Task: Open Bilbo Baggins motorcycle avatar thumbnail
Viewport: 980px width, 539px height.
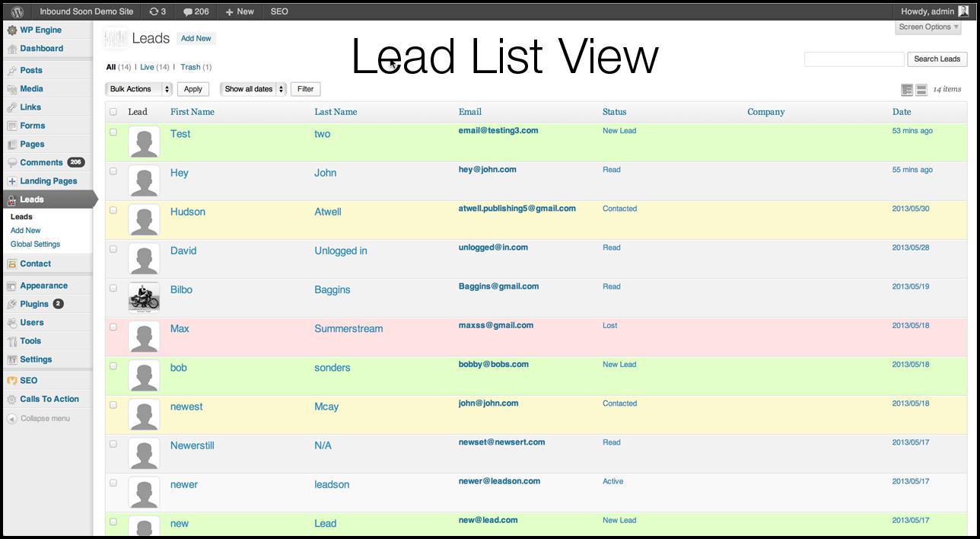Action: 144,298
